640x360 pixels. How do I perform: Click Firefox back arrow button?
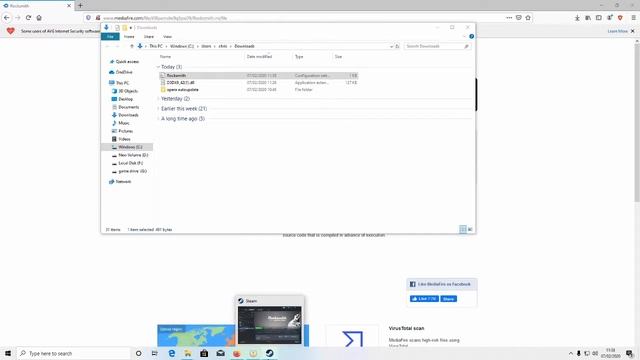pos(7,18)
